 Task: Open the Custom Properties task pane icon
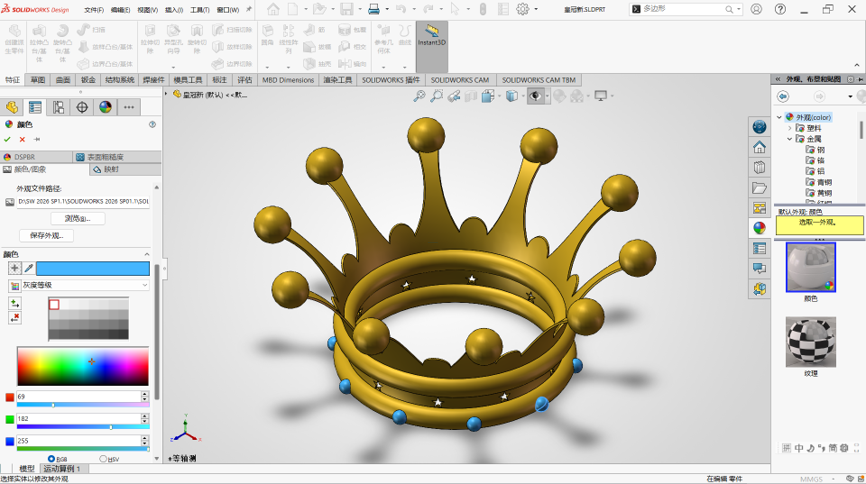click(x=759, y=248)
